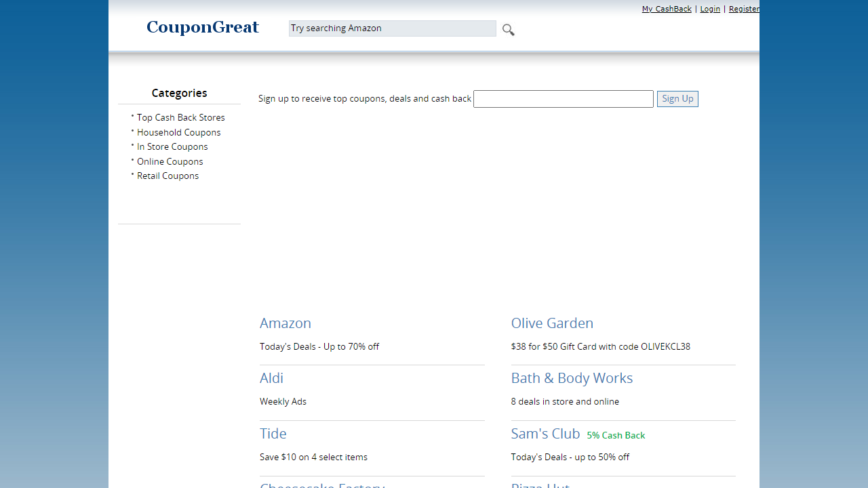Choose Online Coupons category
The width and height of the screenshot is (868, 488).
[170, 161]
